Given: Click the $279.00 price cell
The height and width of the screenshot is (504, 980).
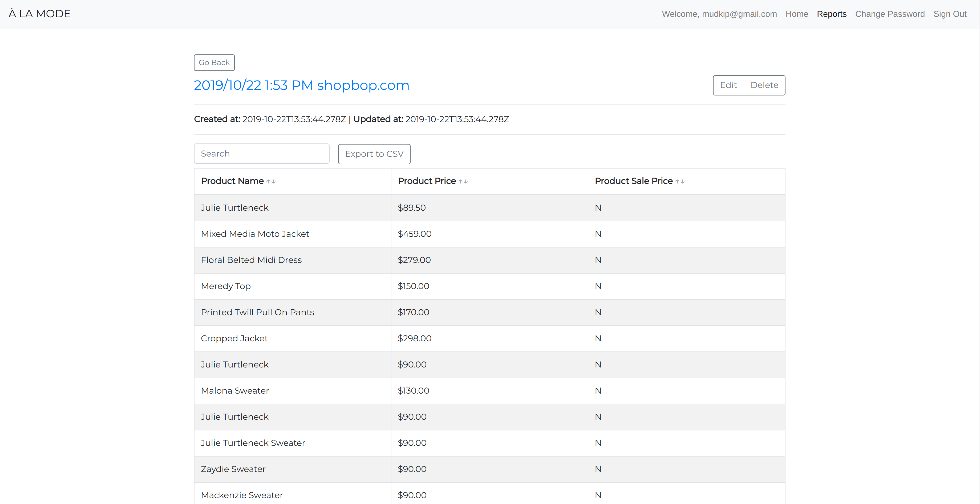Looking at the screenshot, I should pyautogui.click(x=489, y=260).
